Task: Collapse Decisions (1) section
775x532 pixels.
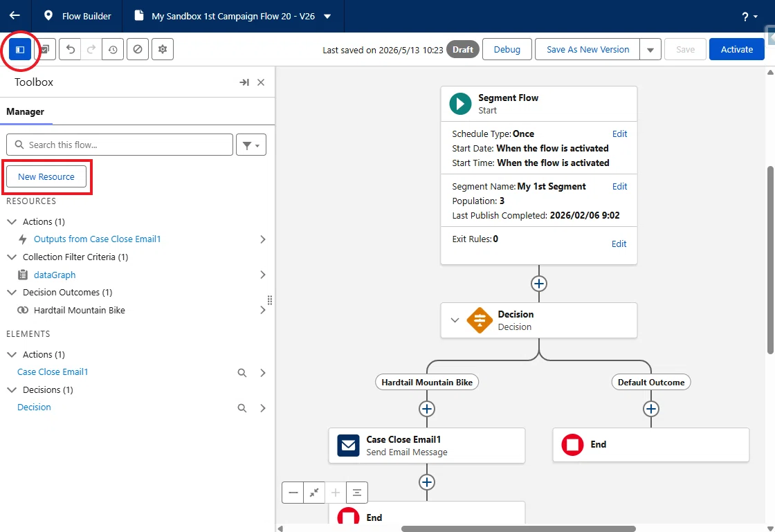Action: (x=12, y=389)
